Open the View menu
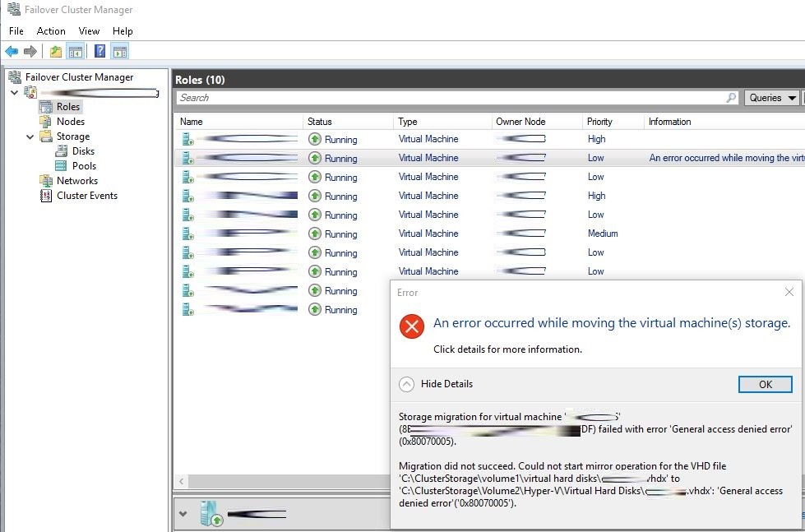Viewport: 805px width, 532px height. pyautogui.click(x=89, y=31)
